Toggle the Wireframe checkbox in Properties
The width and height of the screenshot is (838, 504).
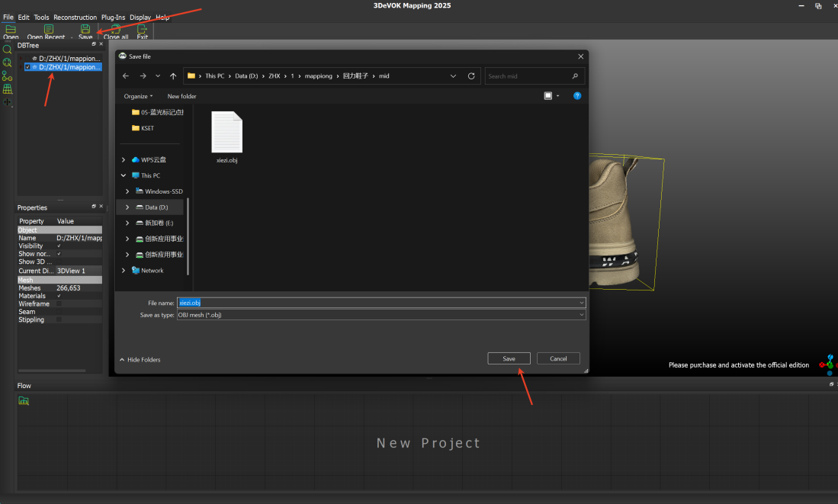pos(59,303)
